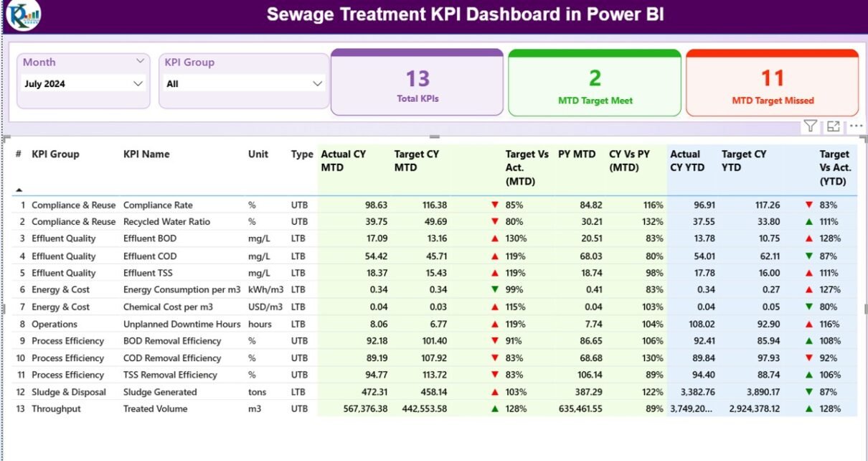Click the green MTD down arrow for Energy Consumption per m3
The height and width of the screenshot is (461, 868).
[494, 289]
